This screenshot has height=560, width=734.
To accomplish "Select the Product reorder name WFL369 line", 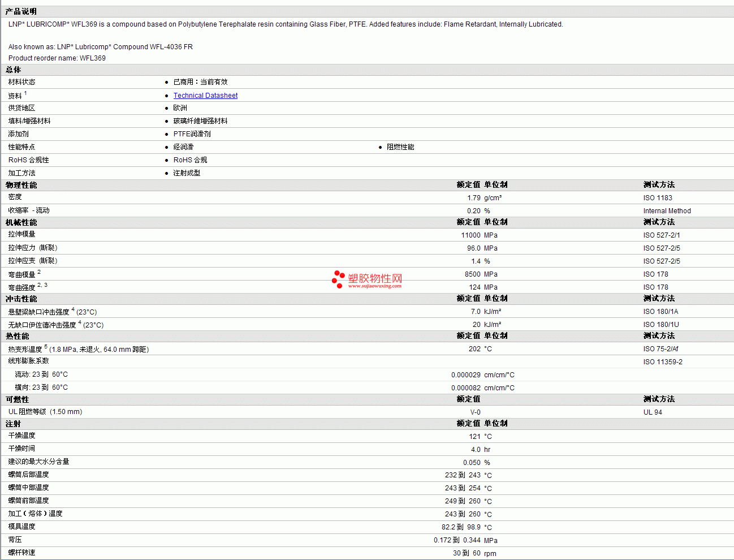I will (x=57, y=58).
